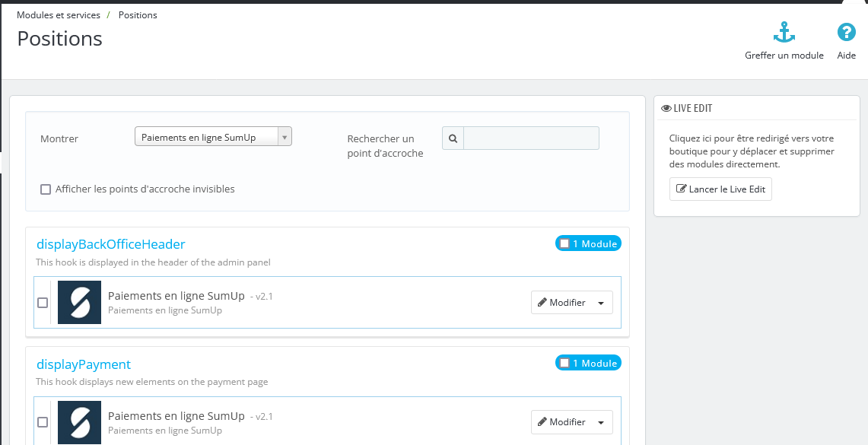Click the 'Aide' label text
Image resolution: width=868 pixels, height=445 pixels.
pos(847,56)
